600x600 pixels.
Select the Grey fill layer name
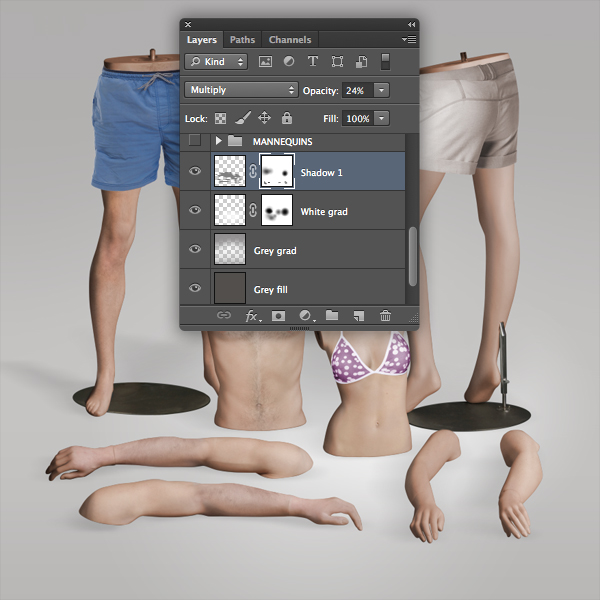click(x=271, y=290)
